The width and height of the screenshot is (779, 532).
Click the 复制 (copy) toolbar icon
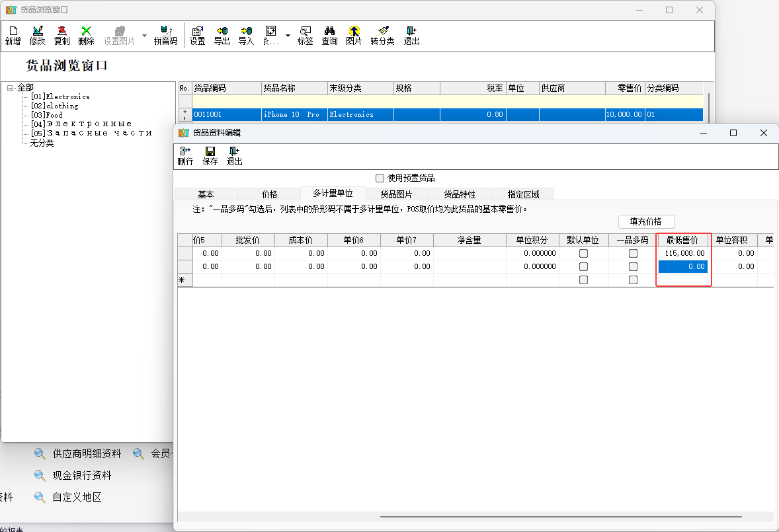point(61,36)
